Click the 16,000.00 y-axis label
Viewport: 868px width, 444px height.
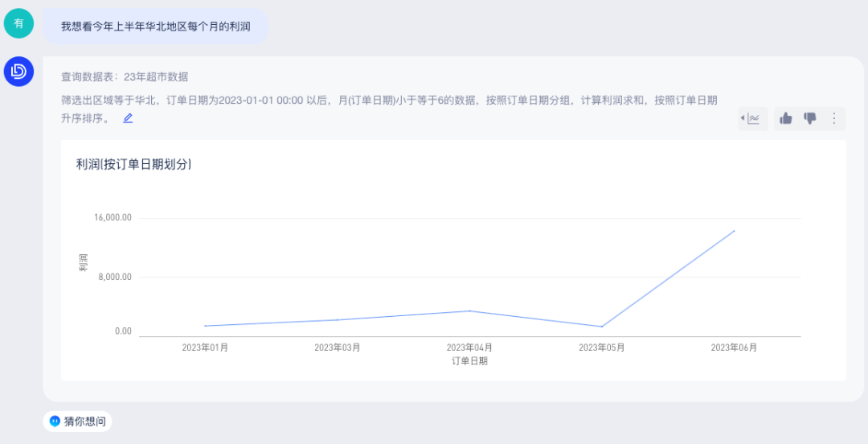113,218
